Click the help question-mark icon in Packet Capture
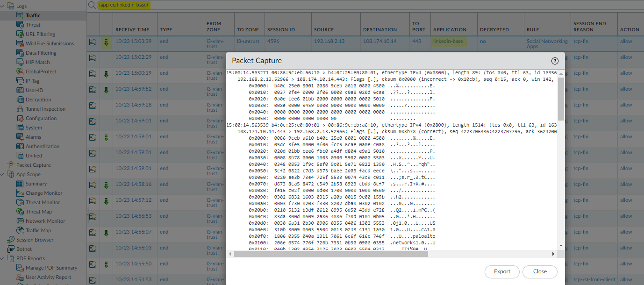The width and height of the screenshot is (644, 285). click(555, 61)
